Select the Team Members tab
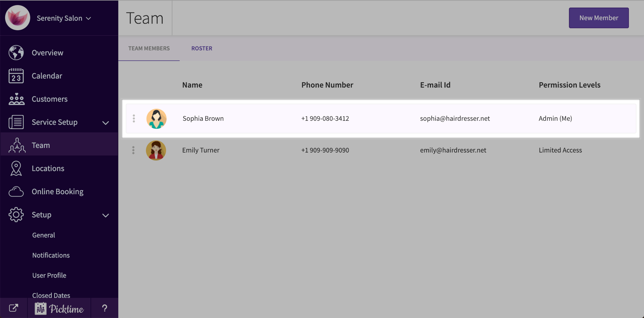644x318 pixels. 149,48
